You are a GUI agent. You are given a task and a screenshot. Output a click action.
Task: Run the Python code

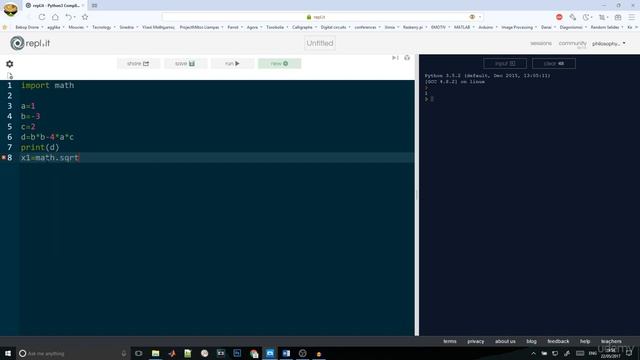click(232, 64)
